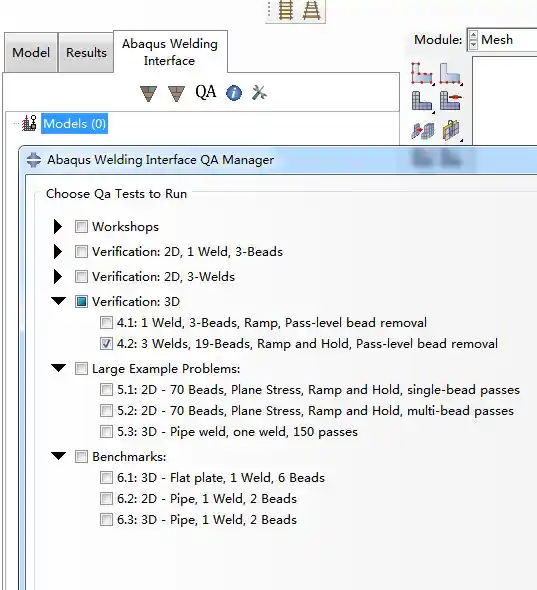Click the 'Choose Qa Tests to Run' label
Viewport: 537px width, 590px height.
[x=116, y=194]
